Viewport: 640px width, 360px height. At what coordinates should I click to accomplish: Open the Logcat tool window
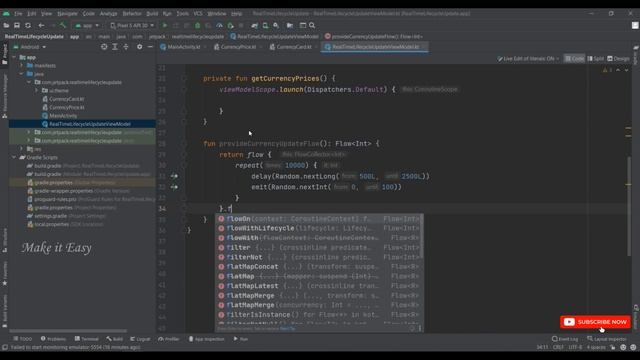click(140, 339)
